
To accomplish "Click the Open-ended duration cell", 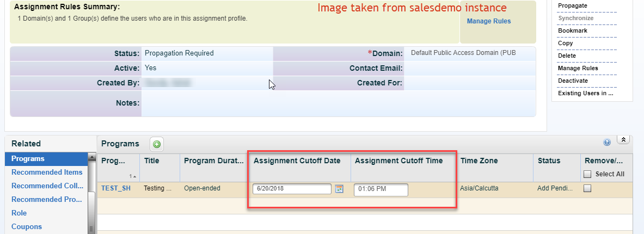I will (x=202, y=188).
